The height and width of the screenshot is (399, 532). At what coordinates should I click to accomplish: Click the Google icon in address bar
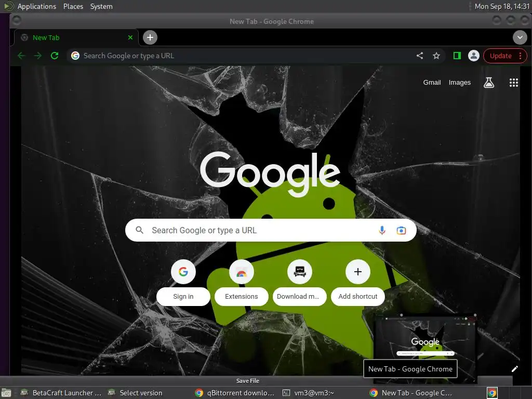point(75,56)
